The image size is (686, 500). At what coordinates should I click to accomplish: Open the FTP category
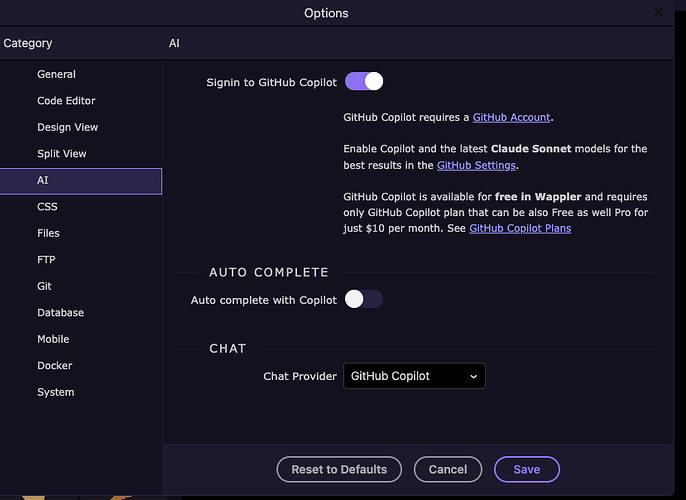click(x=46, y=260)
